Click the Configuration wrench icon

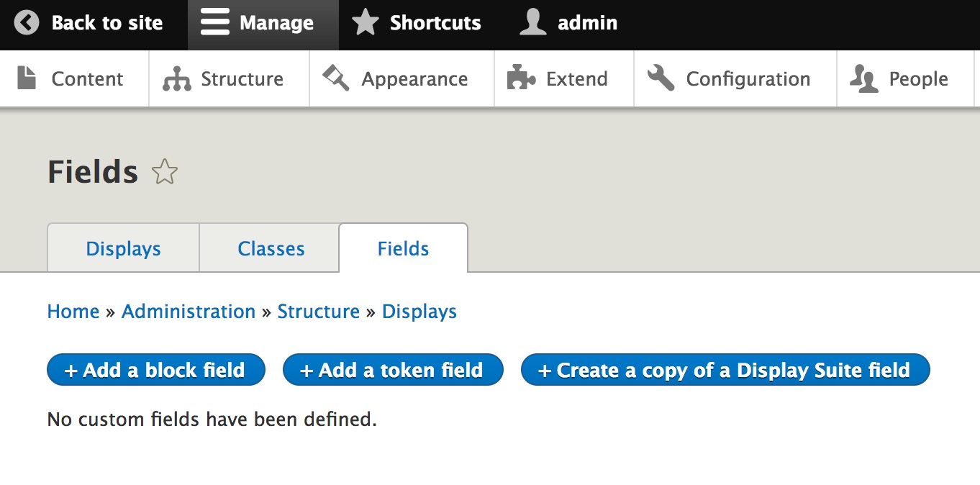(x=661, y=78)
